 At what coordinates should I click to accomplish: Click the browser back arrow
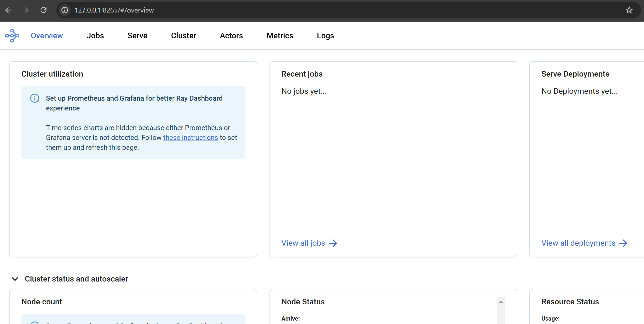[x=8, y=10]
